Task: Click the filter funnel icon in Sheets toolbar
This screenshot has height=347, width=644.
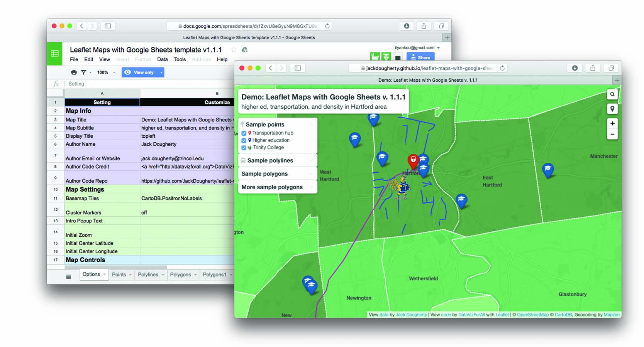Action: pos(83,72)
